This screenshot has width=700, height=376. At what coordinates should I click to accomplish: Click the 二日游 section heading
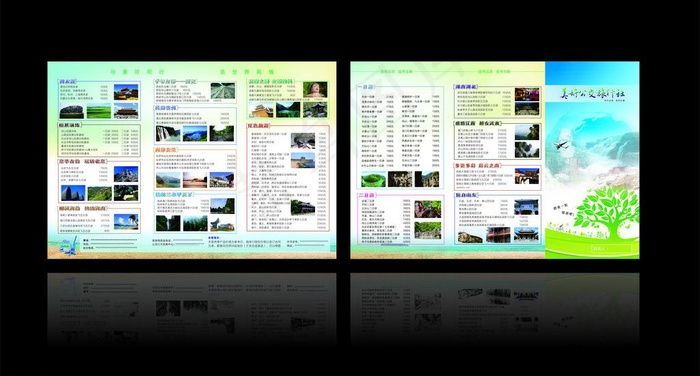(367, 195)
